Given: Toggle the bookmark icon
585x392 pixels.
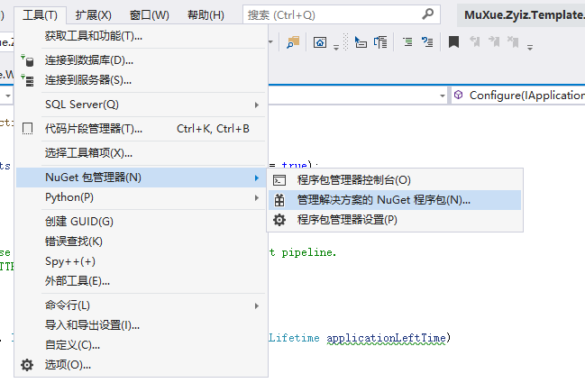Looking at the screenshot, I should [x=453, y=41].
